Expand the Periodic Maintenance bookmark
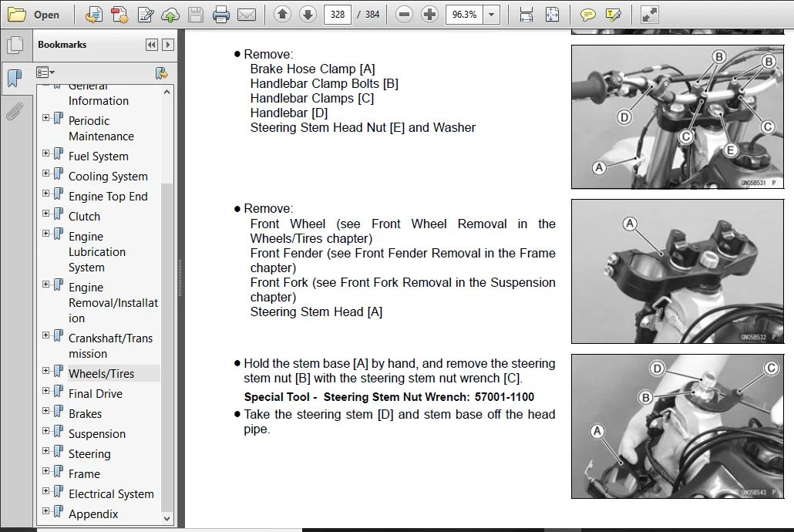The height and width of the screenshot is (532, 794). click(x=45, y=117)
